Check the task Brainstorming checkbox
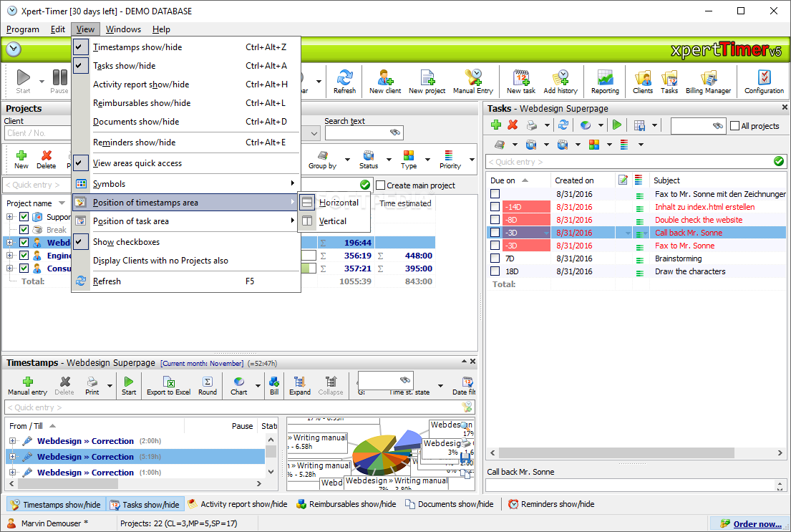The width and height of the screenshot is (791, 532). coord(495,258)
